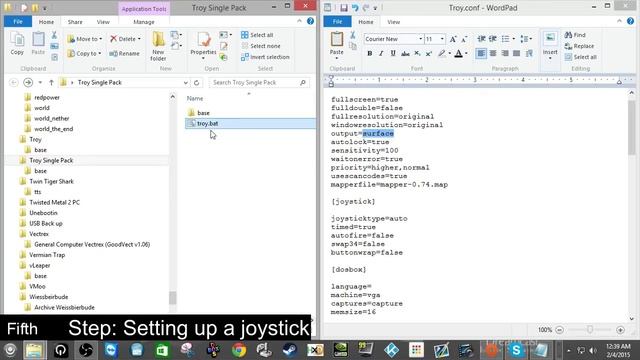This screenshot has height=360, width=640.
Task: Apply the font color in WordPad
Action: [458, 53]
